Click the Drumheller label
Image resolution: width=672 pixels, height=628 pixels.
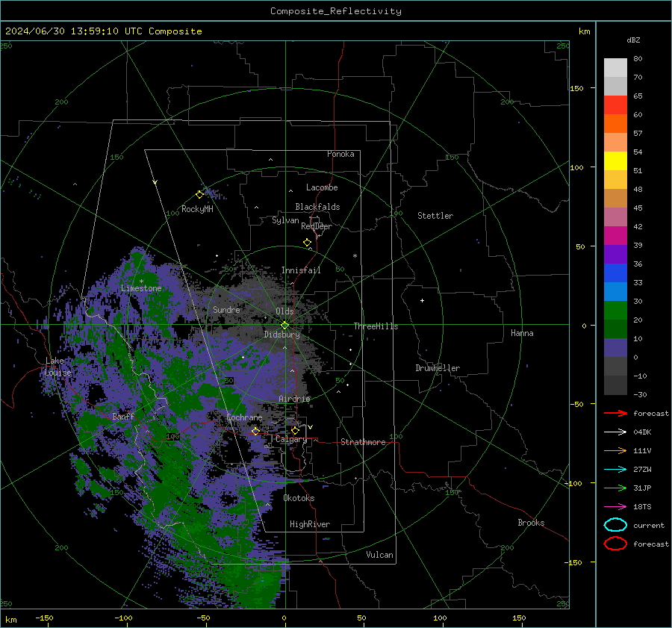(438, 368)
